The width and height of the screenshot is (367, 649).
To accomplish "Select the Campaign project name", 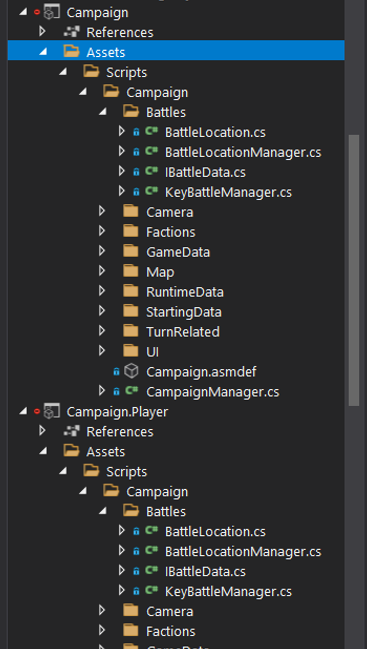I will click(x=97, y=12).
